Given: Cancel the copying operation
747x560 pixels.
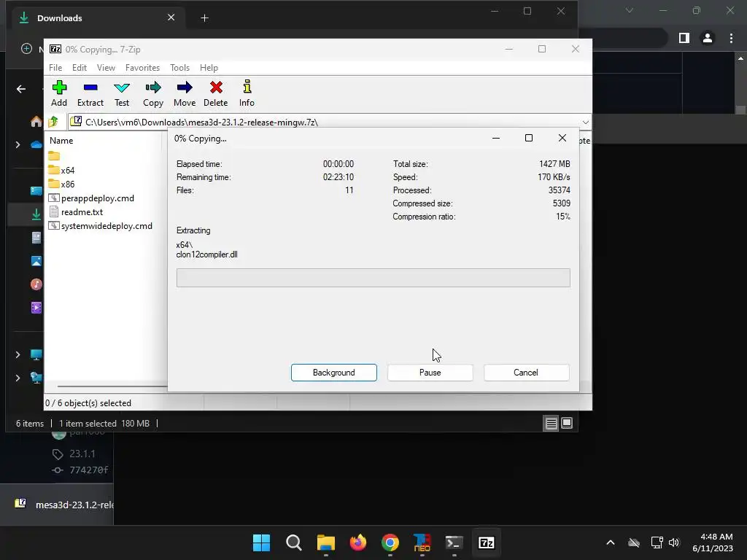Looking at the screenshot, I should coord(526,373).
